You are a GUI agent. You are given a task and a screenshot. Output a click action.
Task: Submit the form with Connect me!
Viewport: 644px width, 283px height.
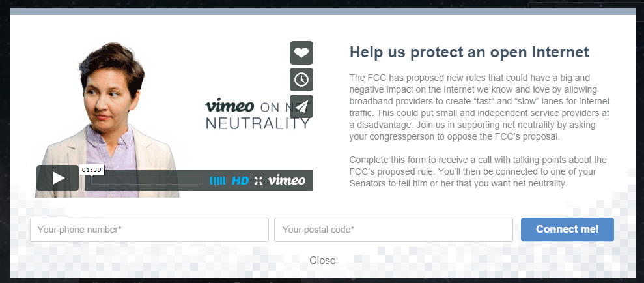click(567, 230)
